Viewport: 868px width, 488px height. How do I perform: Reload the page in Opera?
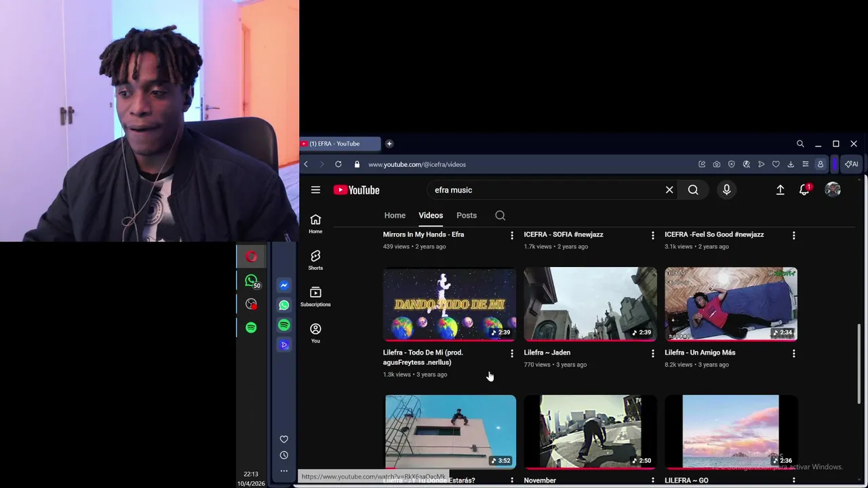pyautogui.click(x=338, y=164)
